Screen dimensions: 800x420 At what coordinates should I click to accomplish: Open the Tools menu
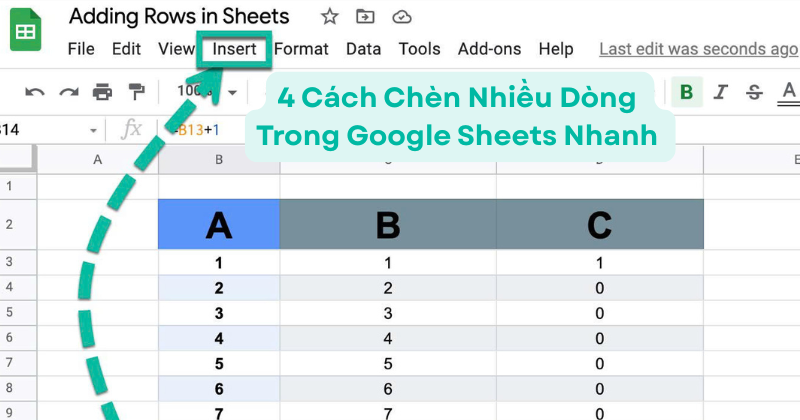click(x=419, y=49)
